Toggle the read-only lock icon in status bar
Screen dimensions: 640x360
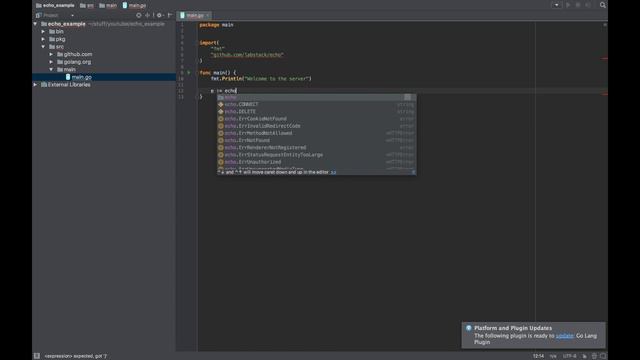coord(584,356)
